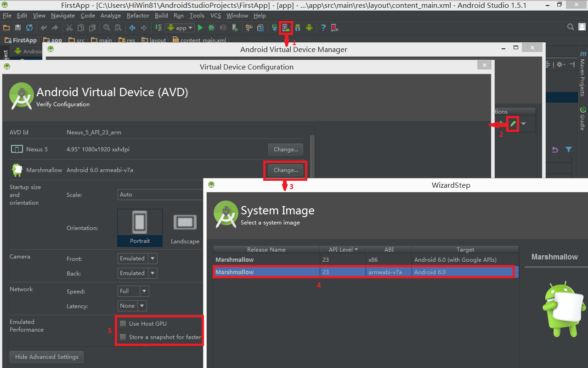Viewport: 588px width, 368px height.
Task: Click Search Everywhere magnifier at top right
Action: click(571, 28)
